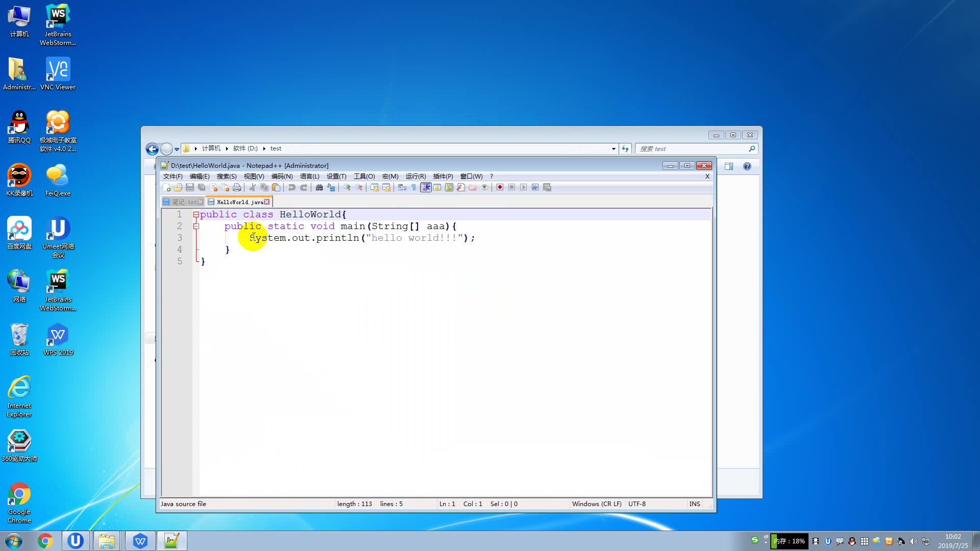Start macro recording with red dot icon
Screen dimensions: 980x551
[x=500, y=188]
